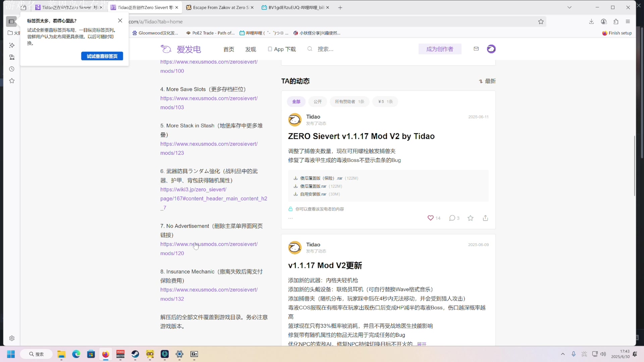Select the 全部 filter tab
The image size is (644, 362).
point(296,102)
